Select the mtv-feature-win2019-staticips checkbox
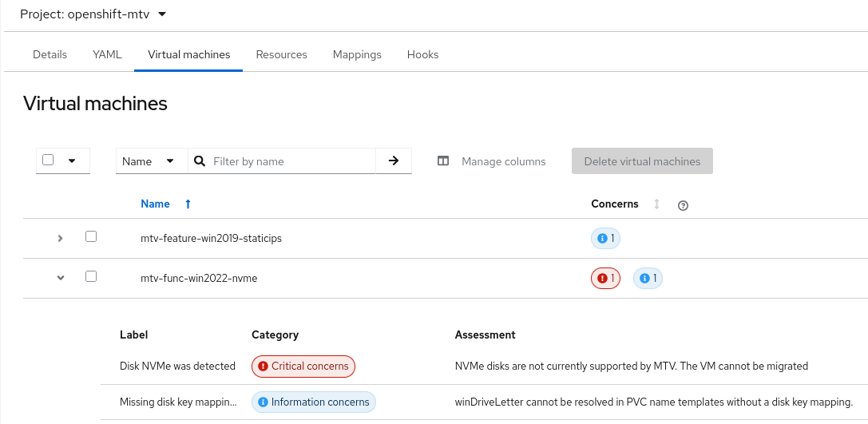The image size is (868, 424). click(x=91, y=237)
